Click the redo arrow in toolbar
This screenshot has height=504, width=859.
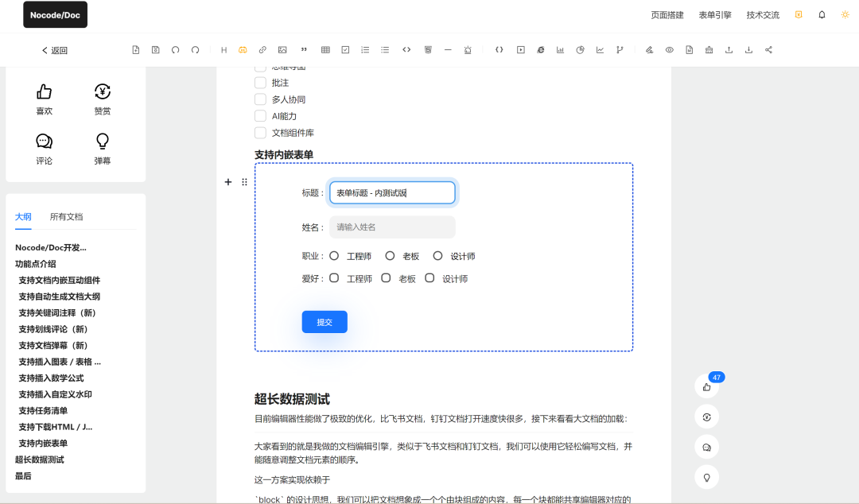(x=195, y=50)
